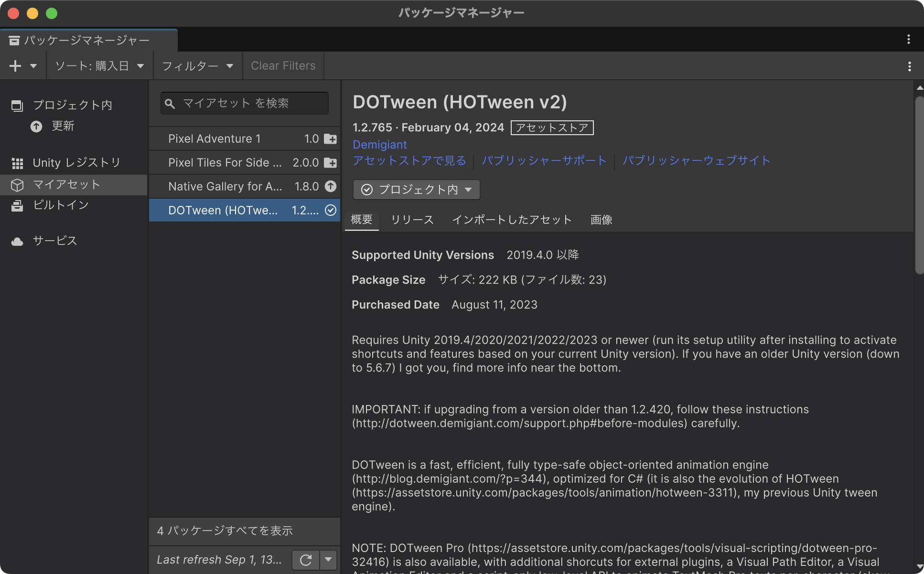924x574 pixels.
Task: Select プロジェクト内 in the sidebar
Action: [73, 105]
